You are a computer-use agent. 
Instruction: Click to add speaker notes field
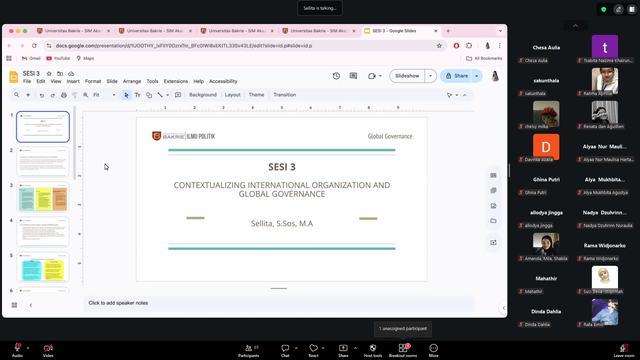coord(278,303)
